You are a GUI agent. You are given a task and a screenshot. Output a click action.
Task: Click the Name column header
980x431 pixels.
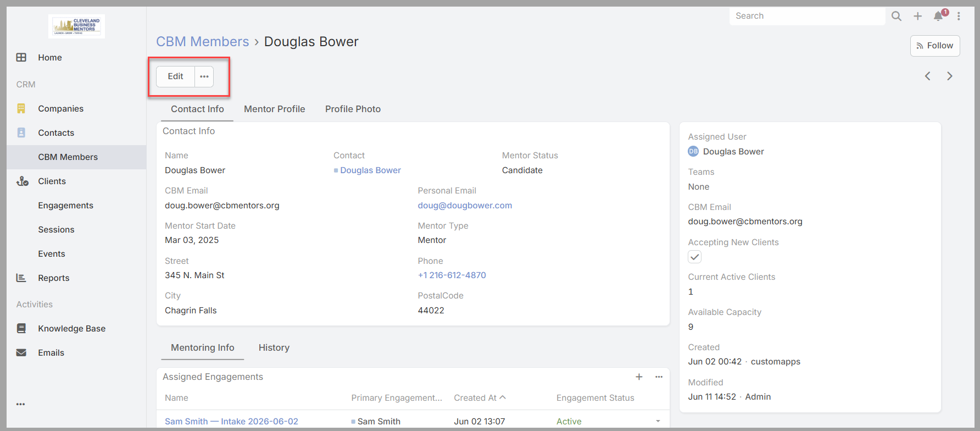pyautogui.click(x=176, y=398)
